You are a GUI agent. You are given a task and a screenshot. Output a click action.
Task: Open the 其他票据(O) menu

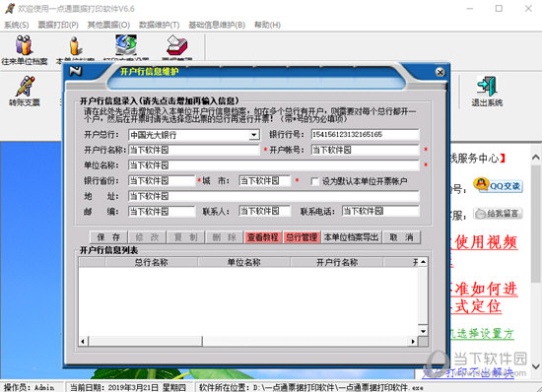108,25
